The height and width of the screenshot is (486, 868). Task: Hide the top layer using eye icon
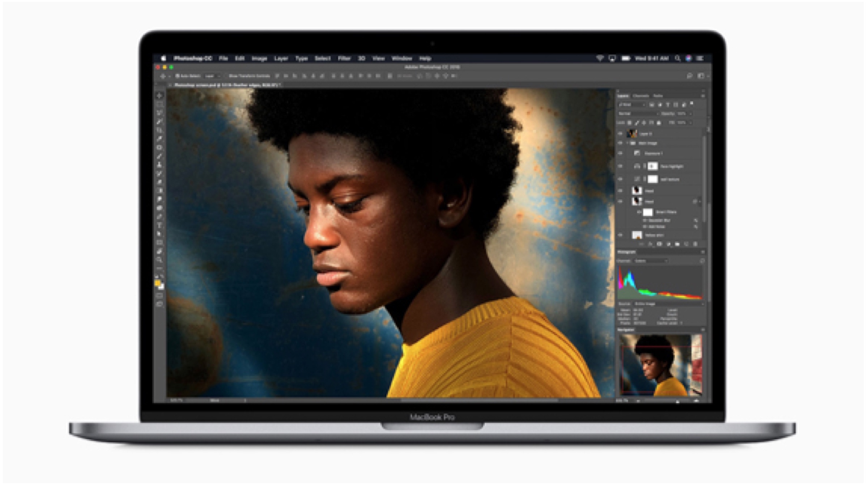coord(620,134)
